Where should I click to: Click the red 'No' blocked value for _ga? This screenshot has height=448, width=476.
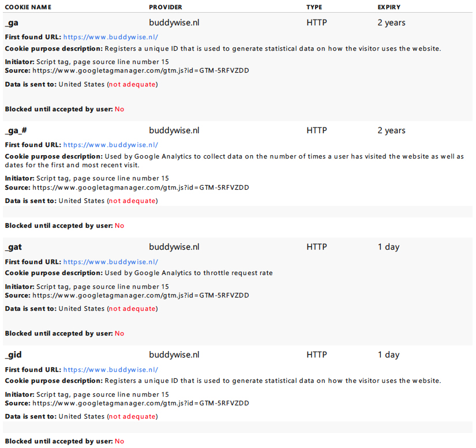[119, 109]
